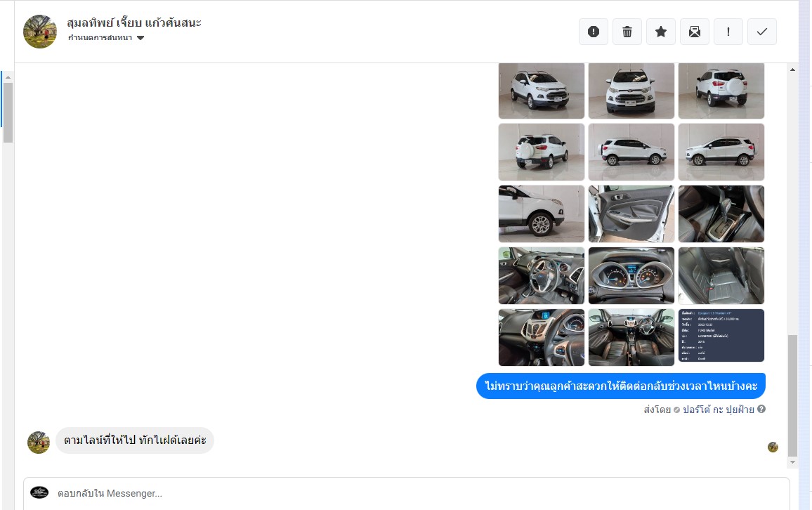Viewport: 812px width, 510px height.
Task: Mark conversation as unread via envelope icon
Action: tap(695, 32)
